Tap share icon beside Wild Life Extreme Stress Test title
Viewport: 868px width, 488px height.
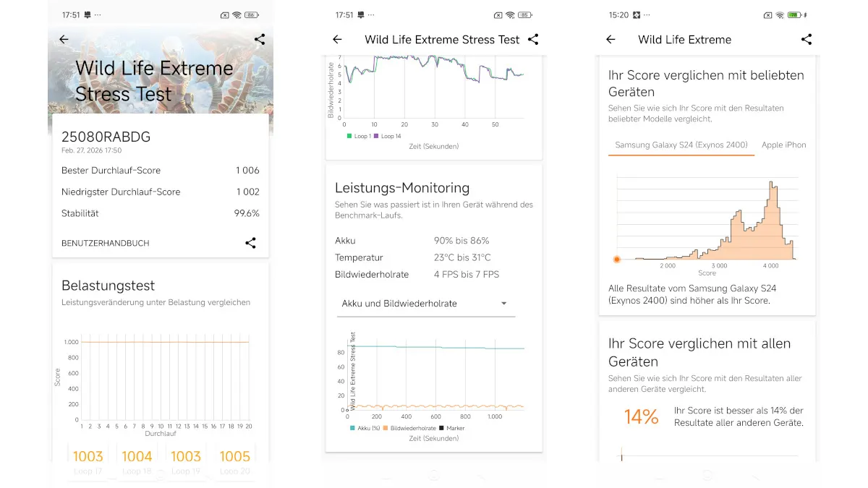pyautogui.click(x=533, y=40)
